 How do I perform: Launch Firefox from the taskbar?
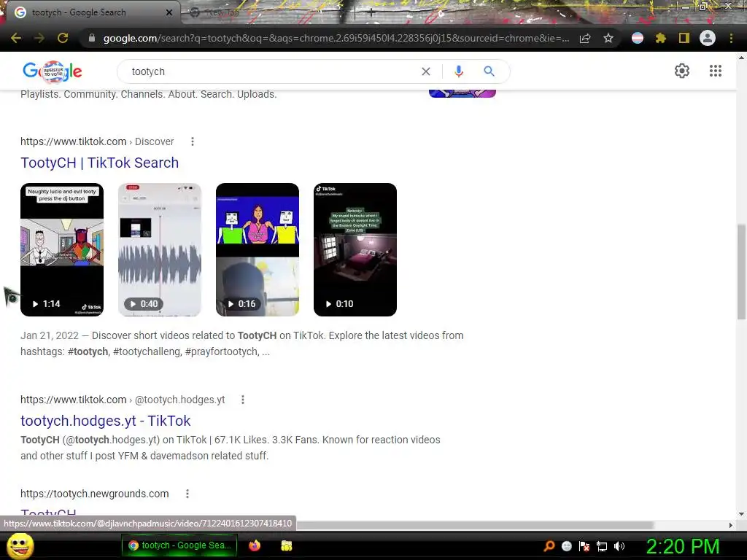point(255,545)
